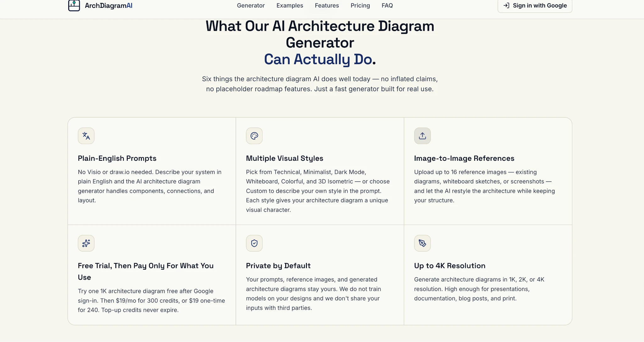This screenshot has width=644, height=342.
Task: Click the pen tool icon above Up to 4K Resolution
Action: point(422,243)
